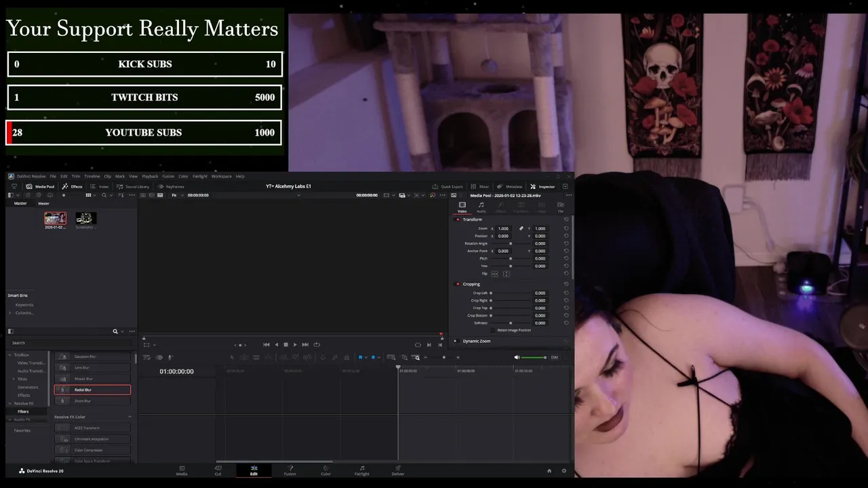Viewport: 868px width, 488px height.
Task: Open project settings gear icon
Action: click(564, 470)
